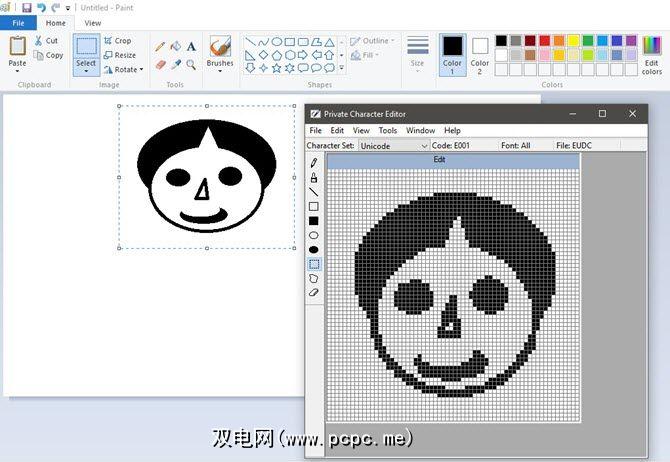The width and height of the screenshot is (670, 462).
Task: Choose the green color swatch
Action: [588, 41]
